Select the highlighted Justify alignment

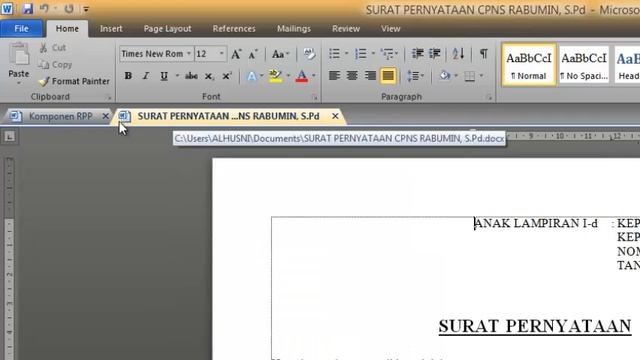tap(388, 76)
